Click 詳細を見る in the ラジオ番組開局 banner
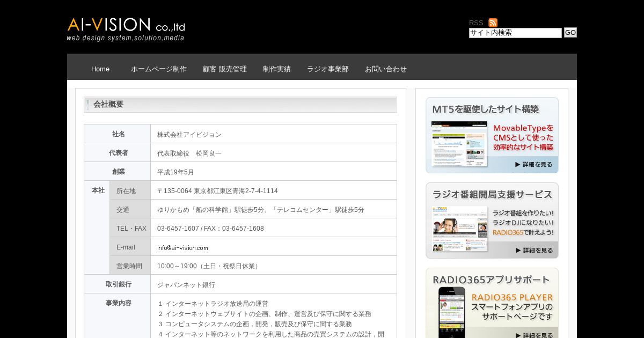This screenshot has width=644, height=338. coord(533,250)
